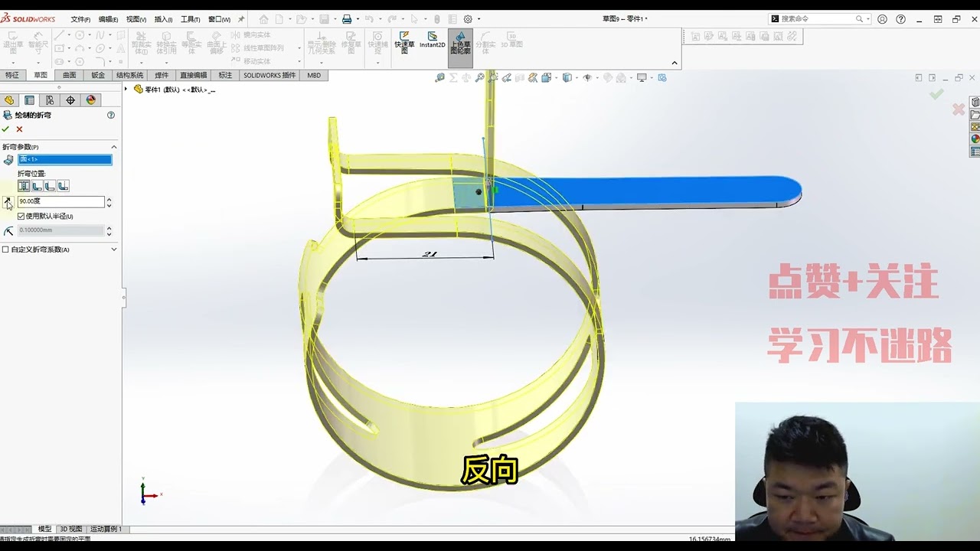Open the PropertyManager tab icon

tap(29, 100)
